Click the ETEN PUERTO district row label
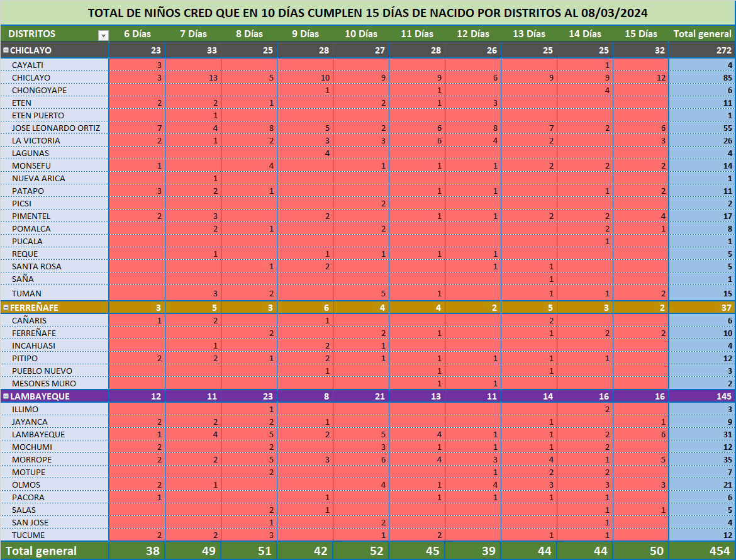 pos(38,115)
